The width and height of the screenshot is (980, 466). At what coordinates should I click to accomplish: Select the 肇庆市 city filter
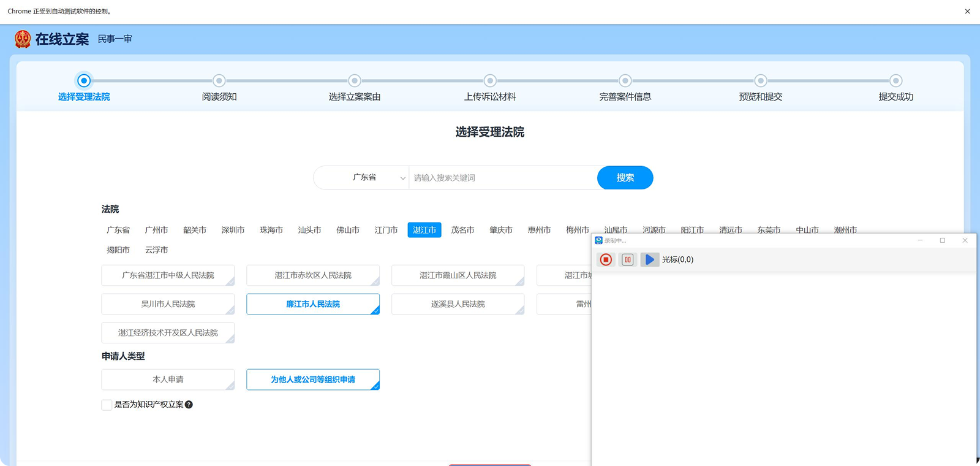pyautogui.click(x=501, y=230)
